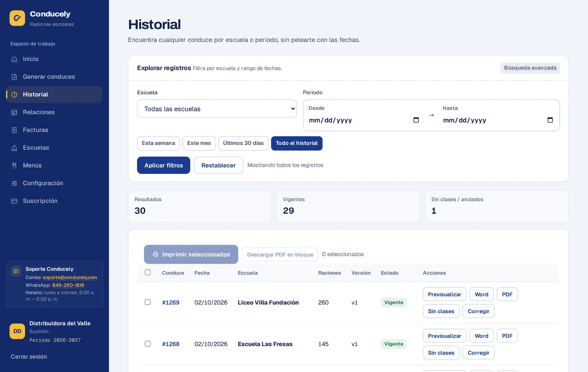Click the Configuración sliders icon
588x372 pixels.
coord(14,183)
